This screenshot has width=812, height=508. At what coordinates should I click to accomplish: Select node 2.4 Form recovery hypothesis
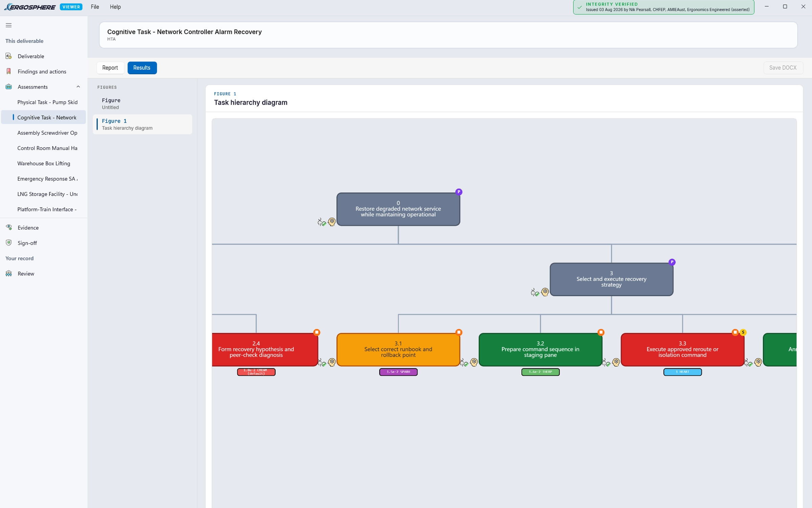coord(265,350)
